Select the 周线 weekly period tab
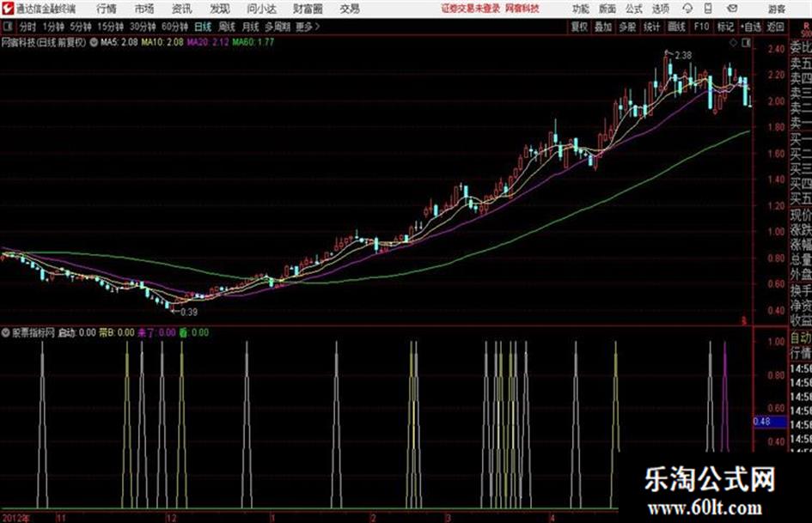 (x=227, y=27)
